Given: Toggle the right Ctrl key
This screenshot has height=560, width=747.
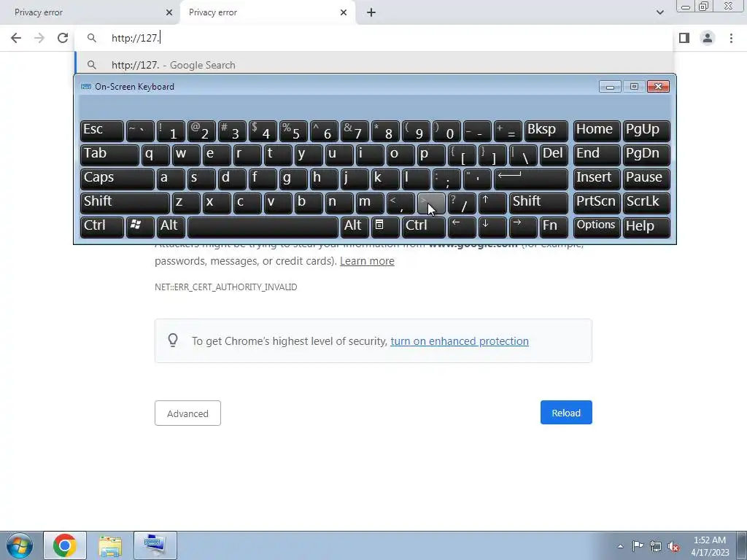Looking at the screenshot, I should pyautogui.click(x=424, y=227).
